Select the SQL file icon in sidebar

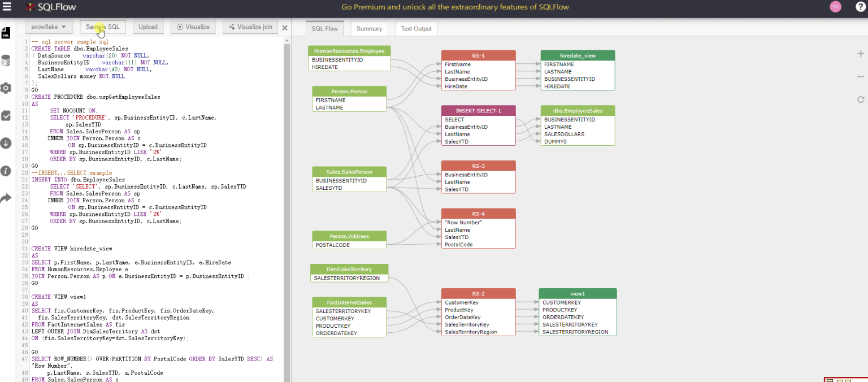click(x=6, y=33)
